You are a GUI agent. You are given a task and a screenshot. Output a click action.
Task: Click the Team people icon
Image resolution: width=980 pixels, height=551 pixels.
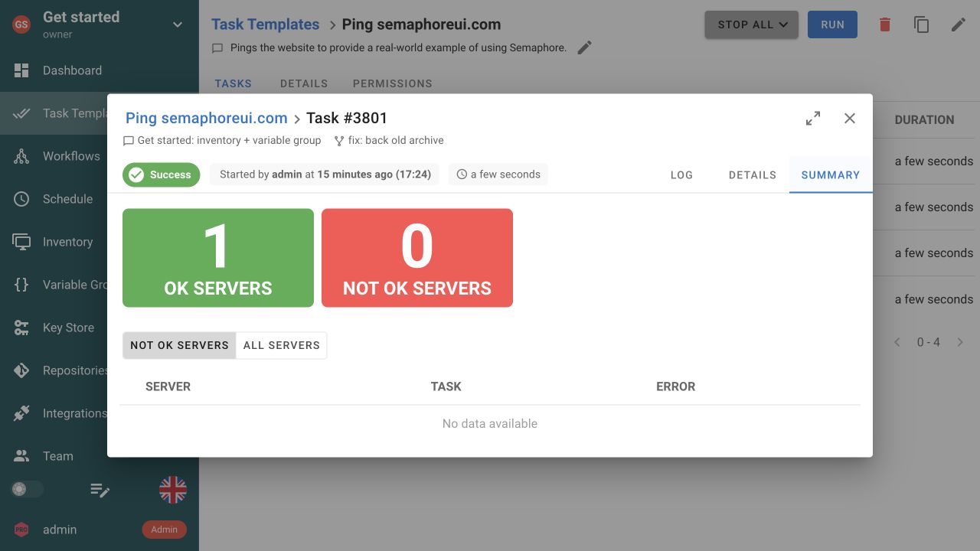[x=21, y=456]
